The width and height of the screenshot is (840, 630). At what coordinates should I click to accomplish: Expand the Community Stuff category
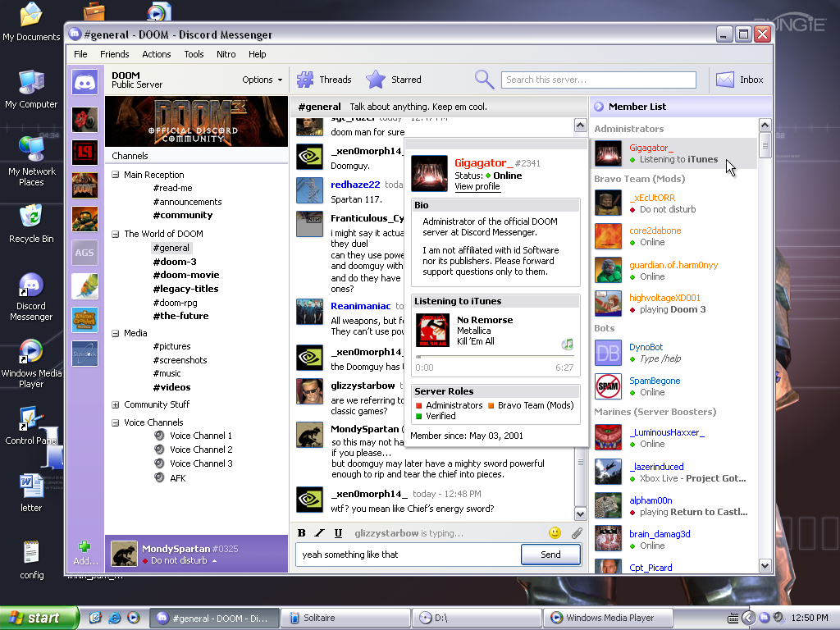(x=116, y=404)
